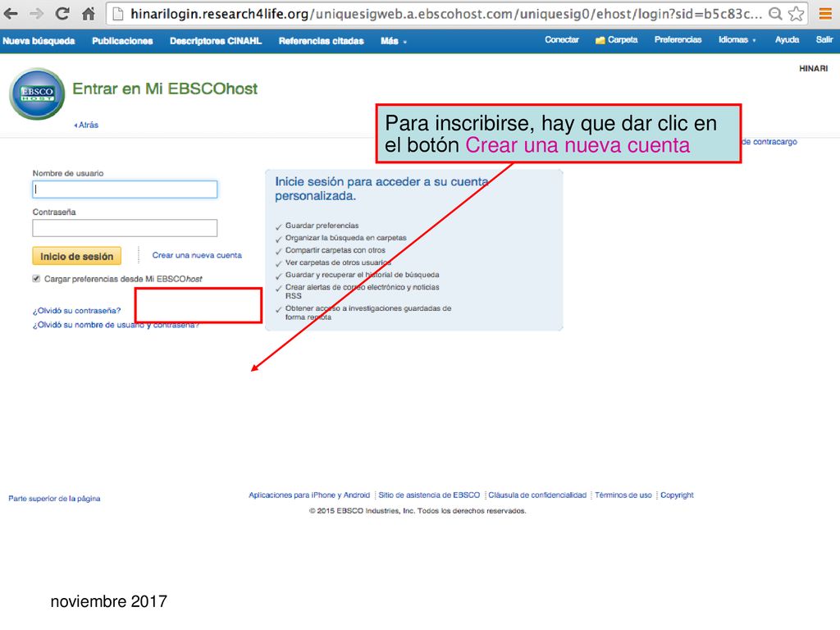Toggle Cargar preferencias desde Mi EBSCOhost checkbox
The image size is (840, 630).
coord(36,279)
